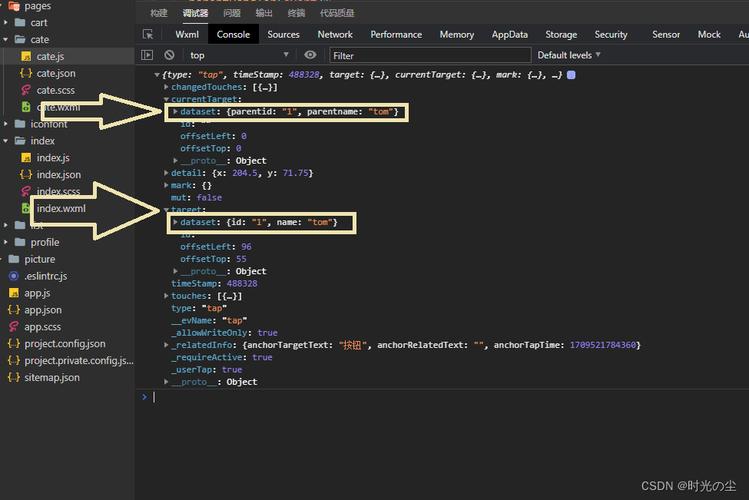
Task: Open the Default levels dropdown
Action: [x=569, y=55]
